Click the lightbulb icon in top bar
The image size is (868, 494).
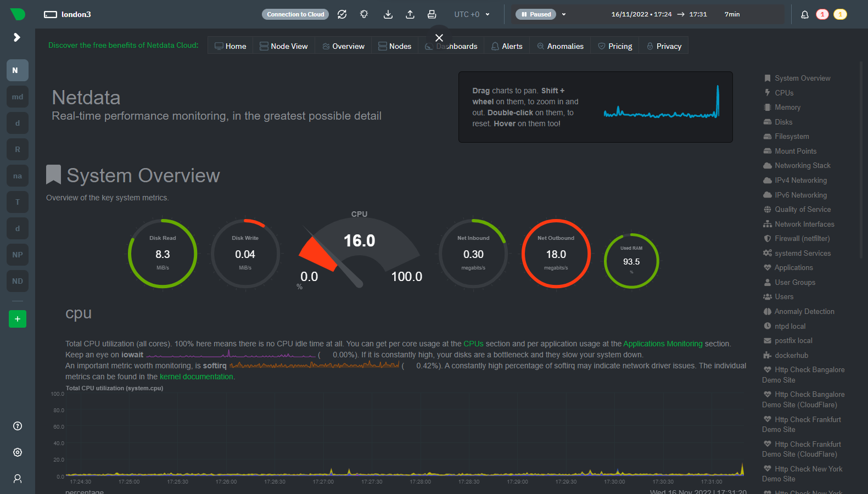tap(364, 14)
